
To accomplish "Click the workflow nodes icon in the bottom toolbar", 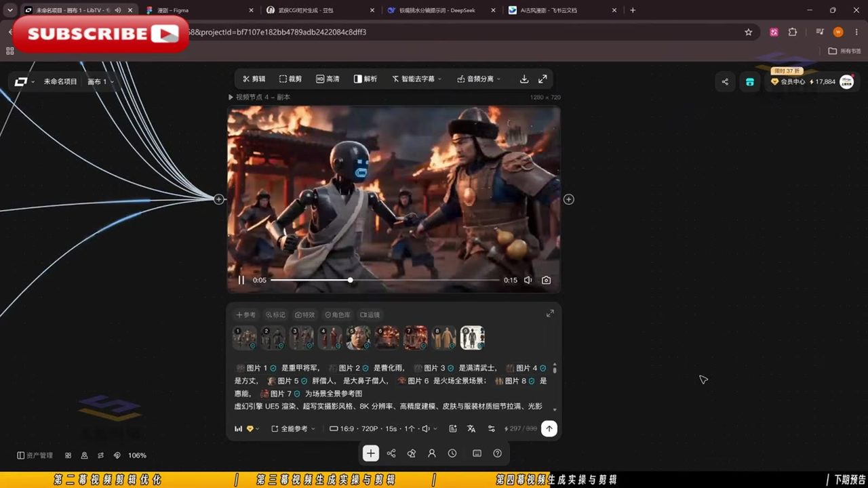I will coord(391,453).
